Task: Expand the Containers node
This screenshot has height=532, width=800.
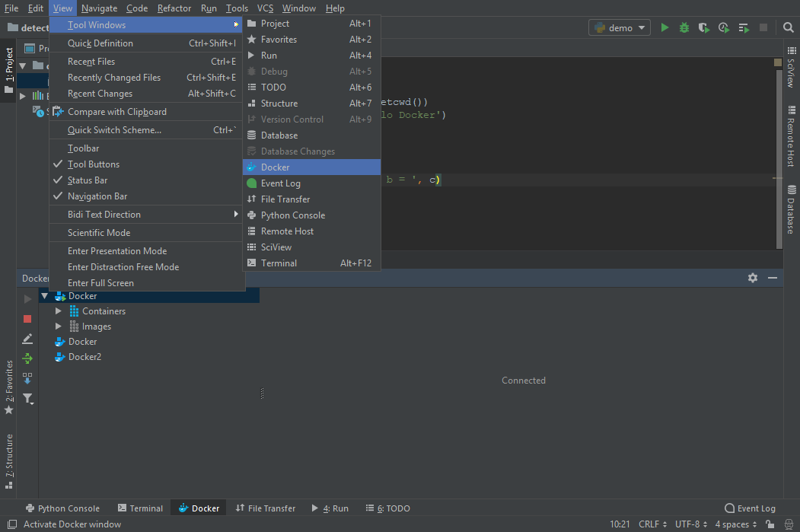Action: tap(59, 311)
